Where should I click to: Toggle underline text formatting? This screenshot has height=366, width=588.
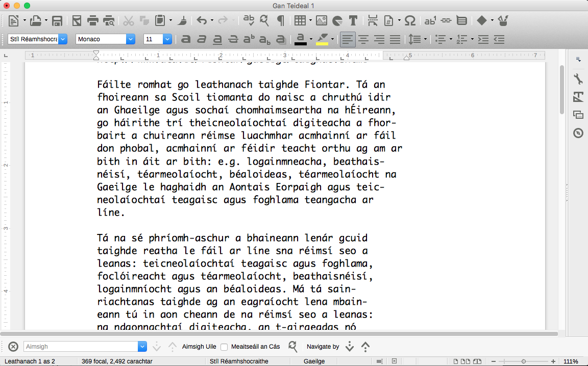pyautogui.click(x=217, y=39)
